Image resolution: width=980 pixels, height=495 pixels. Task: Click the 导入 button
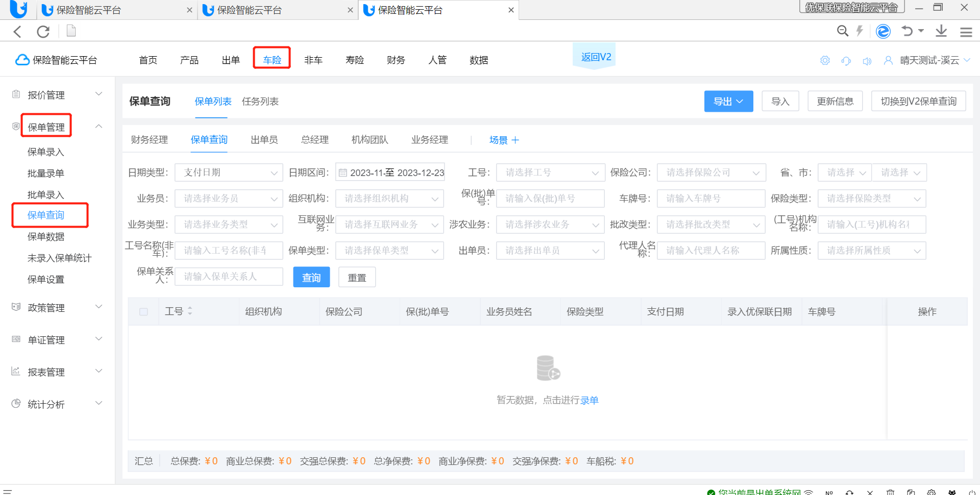click(x=780, y=102)
